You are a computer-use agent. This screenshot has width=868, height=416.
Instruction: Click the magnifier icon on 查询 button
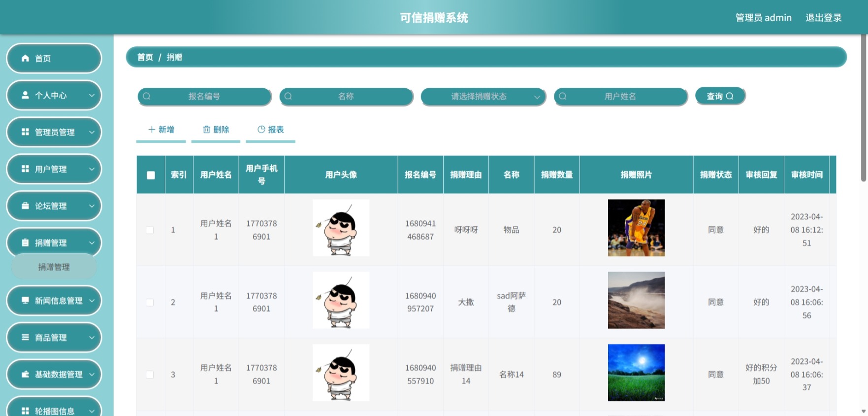coord(730,96)
